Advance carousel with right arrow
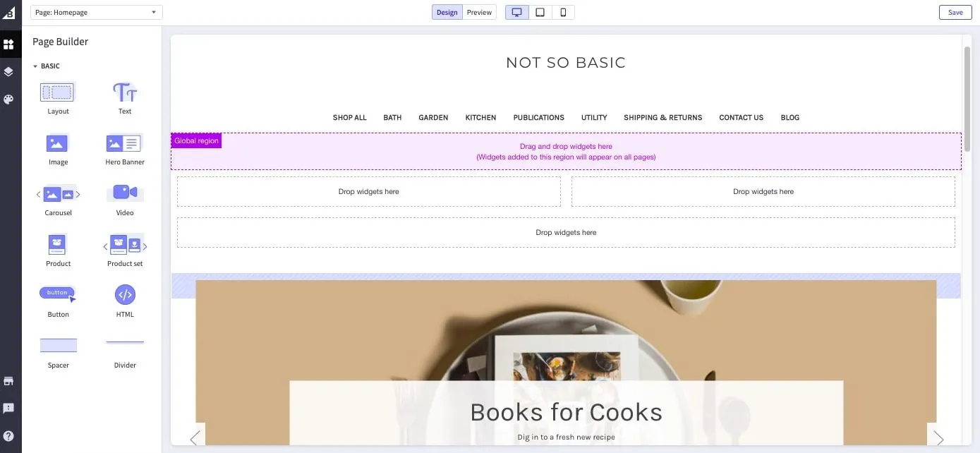Image resolution: width=980 pixels, height=453 pixels. pos(938,438)
